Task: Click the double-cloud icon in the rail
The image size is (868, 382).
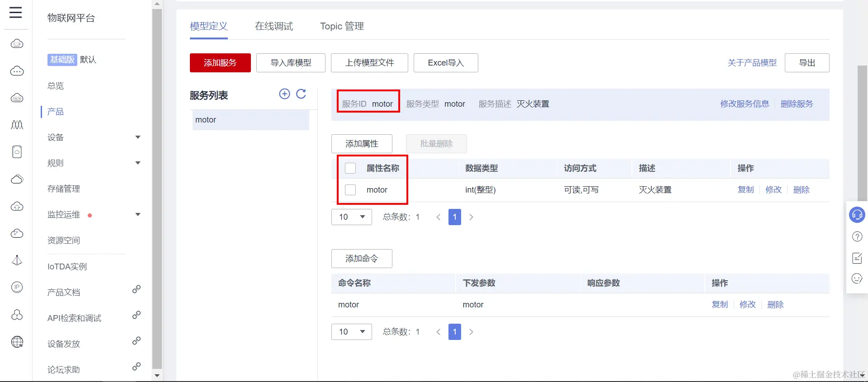Action: [x=17, y=179]
